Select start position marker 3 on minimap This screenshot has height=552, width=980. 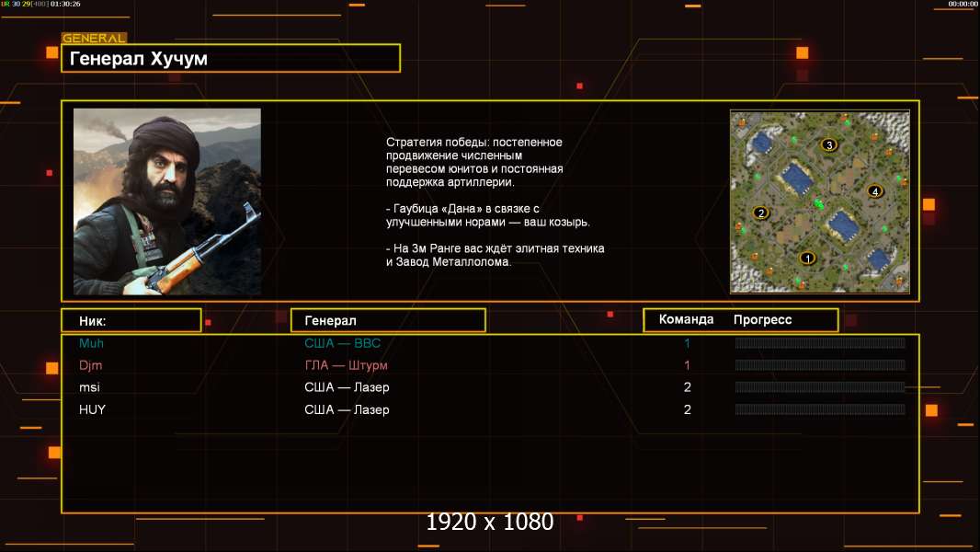point(828,145)
